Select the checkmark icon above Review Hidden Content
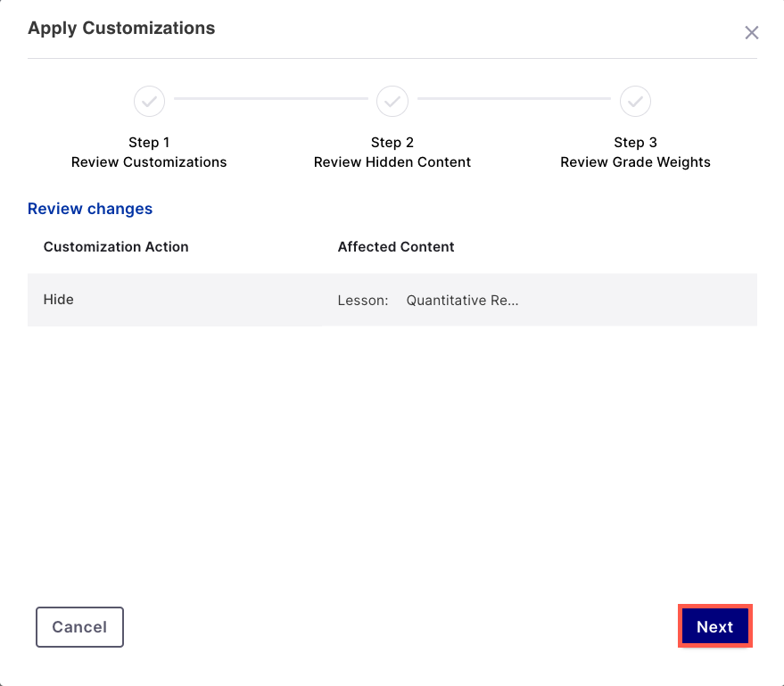 [392, 101]
